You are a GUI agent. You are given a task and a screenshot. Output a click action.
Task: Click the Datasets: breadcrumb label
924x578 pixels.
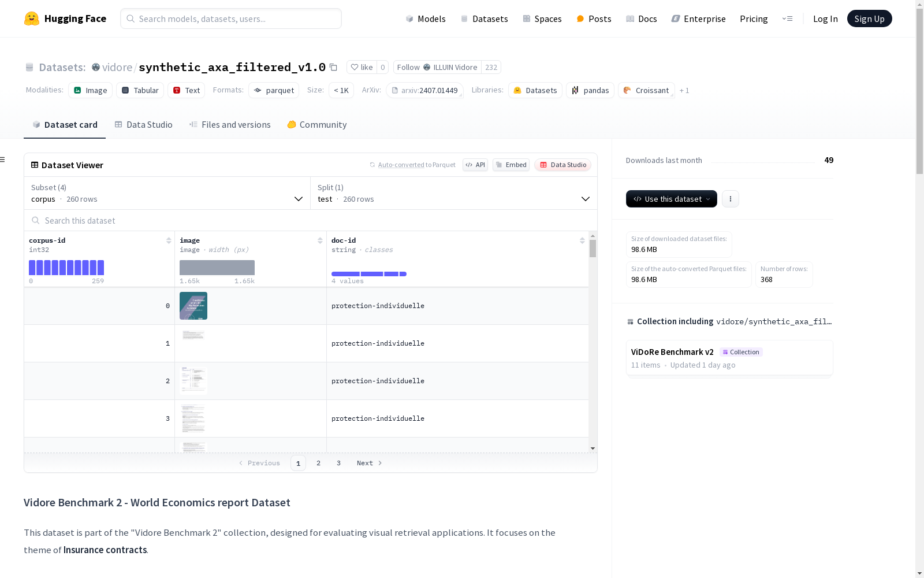[62, 67]
